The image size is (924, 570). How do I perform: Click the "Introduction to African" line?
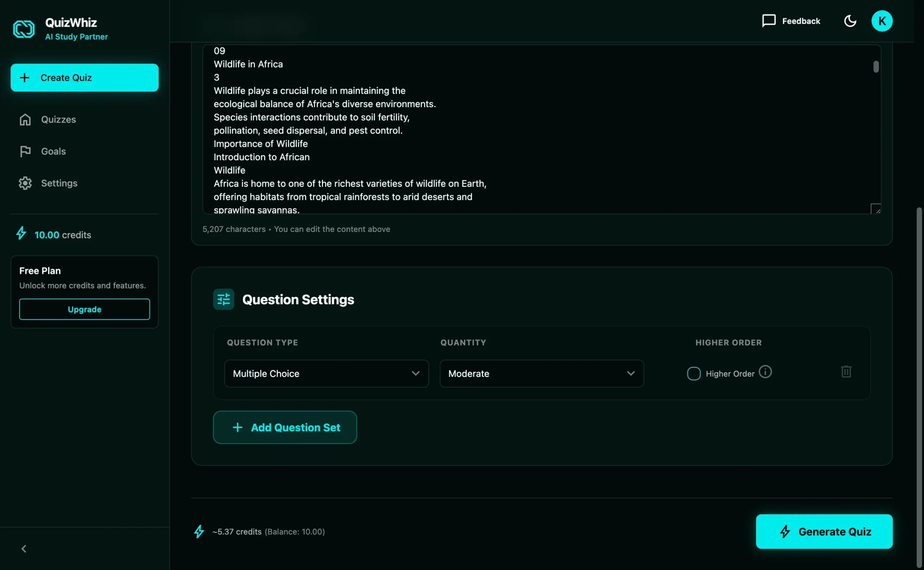tap(262, 157)
